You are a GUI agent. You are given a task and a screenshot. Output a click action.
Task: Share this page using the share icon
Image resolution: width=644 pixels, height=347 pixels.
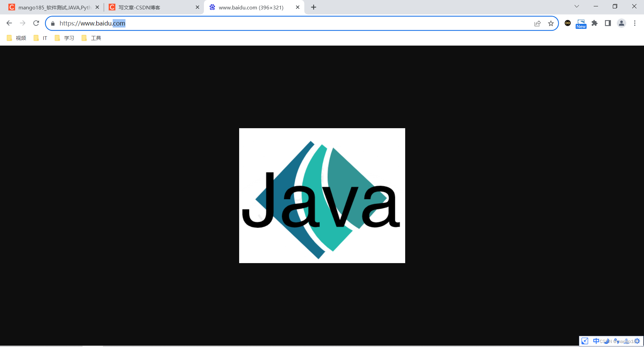(x=537, y=23)
